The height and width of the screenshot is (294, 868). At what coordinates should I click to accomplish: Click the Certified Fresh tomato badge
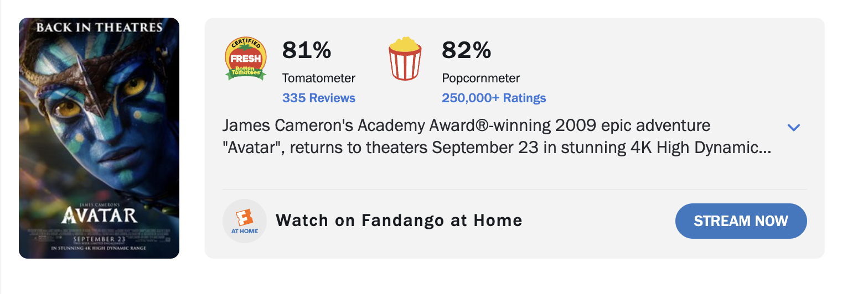tap(246, 59)
